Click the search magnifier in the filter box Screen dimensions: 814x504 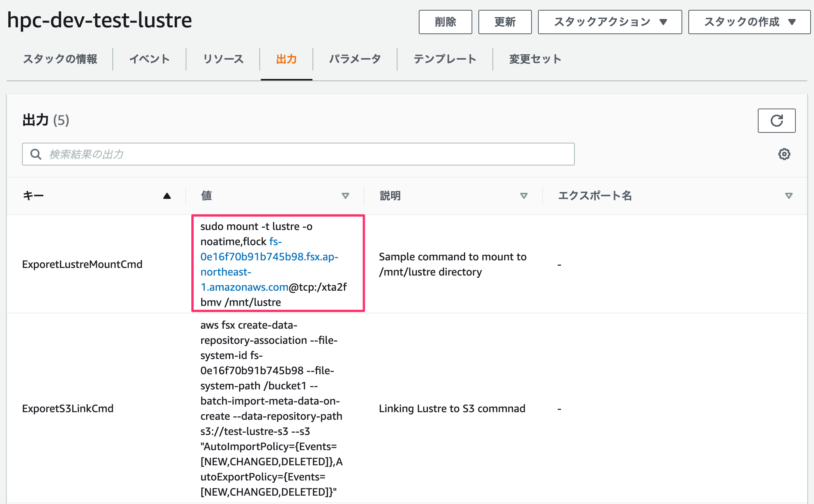click(36, 154)
